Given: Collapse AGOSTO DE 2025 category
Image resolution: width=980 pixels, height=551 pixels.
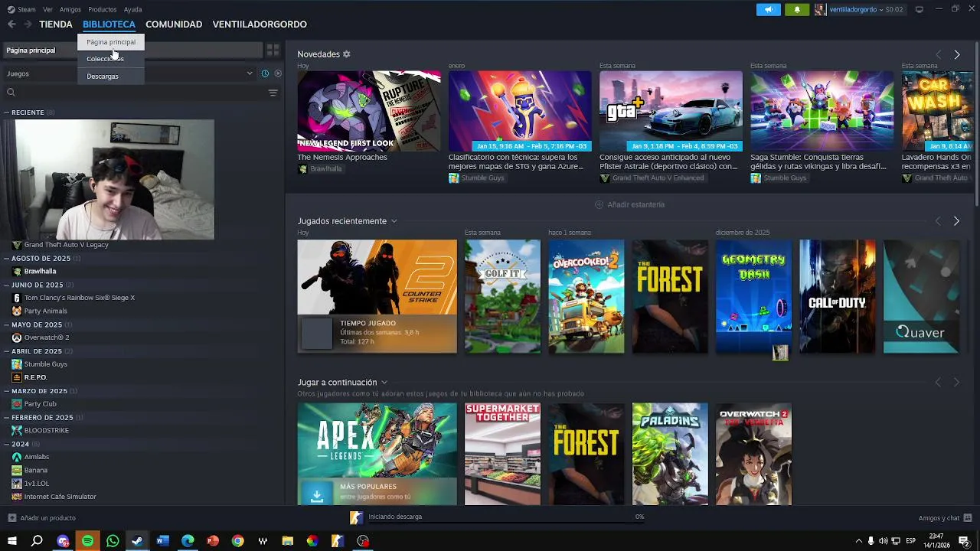Looking at the screenshot, I should 6,259.
